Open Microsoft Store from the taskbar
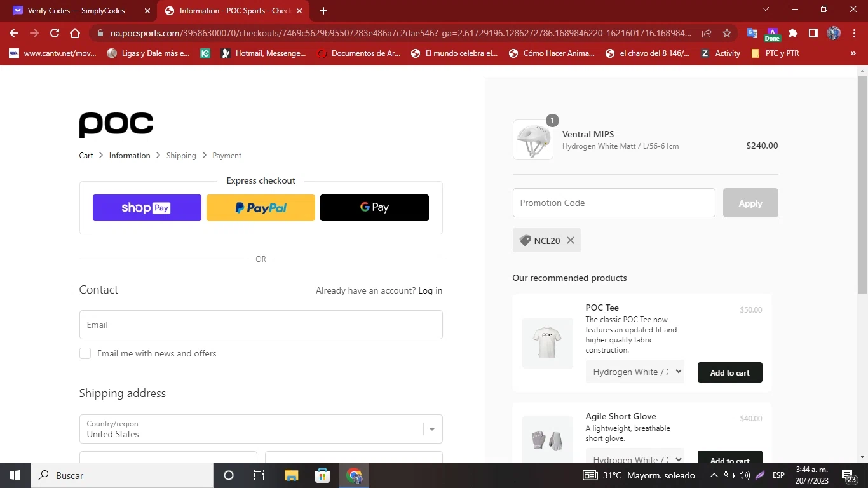This screenshot has width=868, height=488. 323,475
